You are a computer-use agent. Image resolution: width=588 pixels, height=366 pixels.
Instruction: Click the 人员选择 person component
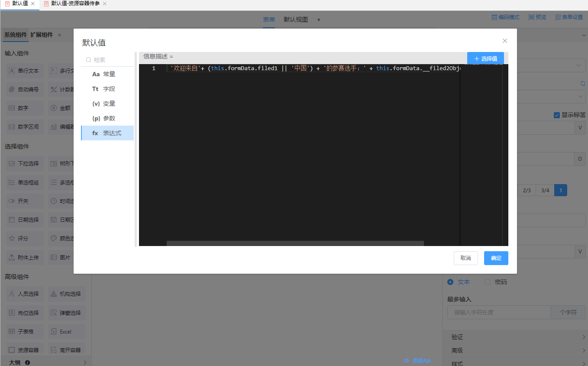[x=12, y=294]
